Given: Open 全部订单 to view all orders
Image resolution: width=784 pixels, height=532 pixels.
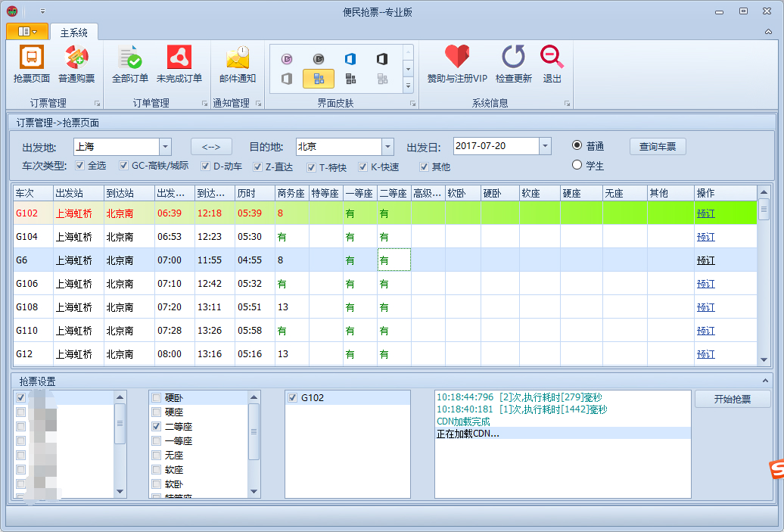Looking at the screenshot, I should 130,65.
